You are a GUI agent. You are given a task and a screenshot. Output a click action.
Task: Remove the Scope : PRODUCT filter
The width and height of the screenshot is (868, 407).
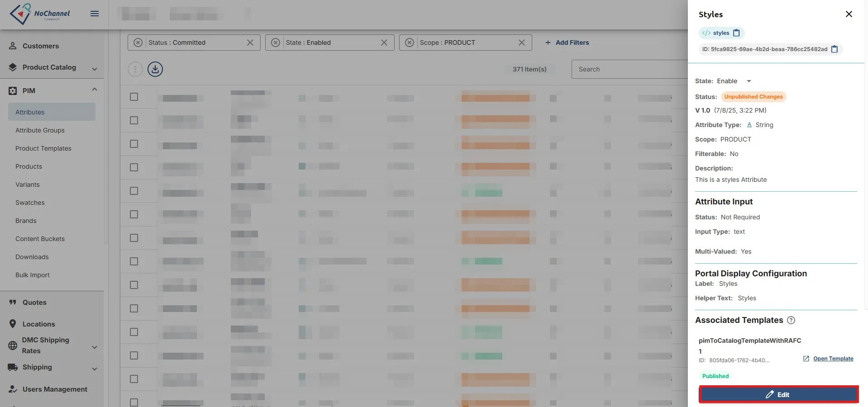coord(521,43)
